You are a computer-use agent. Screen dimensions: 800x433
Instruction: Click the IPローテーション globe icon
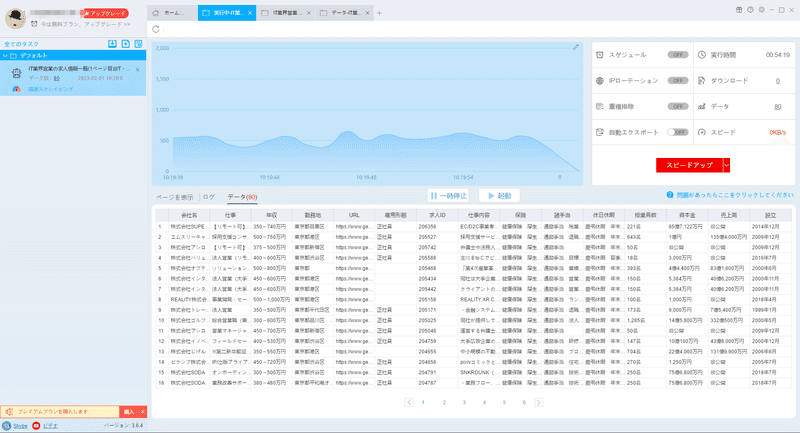[600, 81]
